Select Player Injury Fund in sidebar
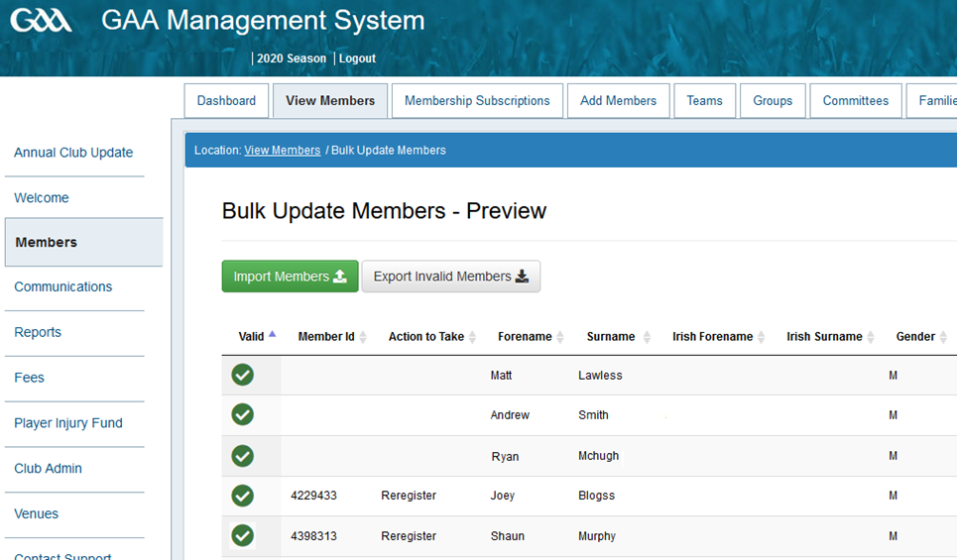957x560 pixels. 68,423
